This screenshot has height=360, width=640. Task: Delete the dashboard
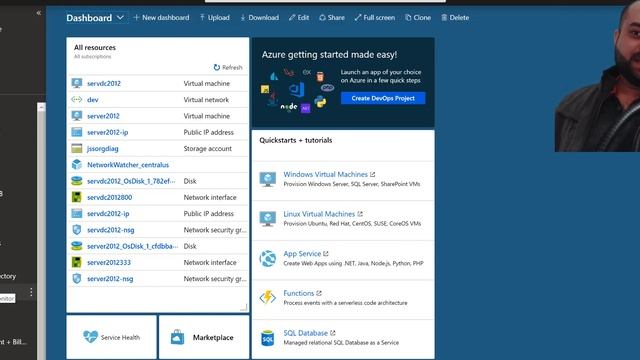click(x=455, y=18)
